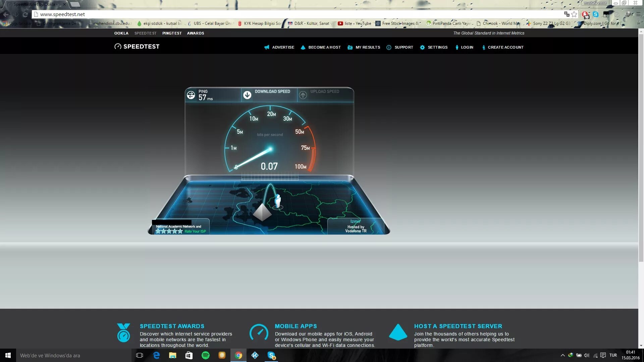Screen dimensions: 644x362
Task: Click the SETTINGS link text
Action: click(x=438, y=47)
